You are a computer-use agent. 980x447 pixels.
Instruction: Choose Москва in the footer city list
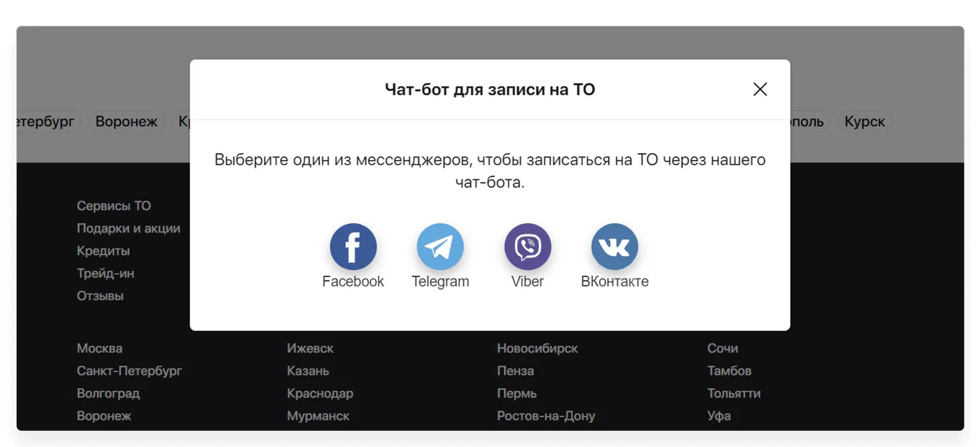[x=99, y=348]
